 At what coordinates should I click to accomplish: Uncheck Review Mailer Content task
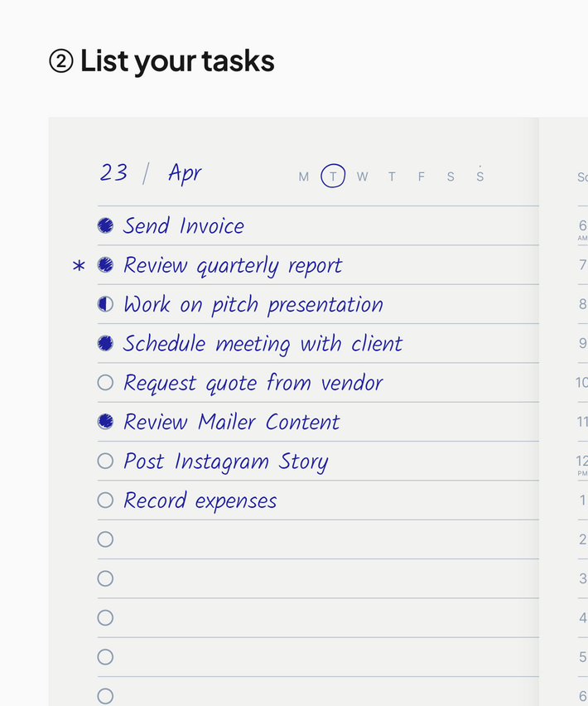pyautogui.click(x=105, y=422)
